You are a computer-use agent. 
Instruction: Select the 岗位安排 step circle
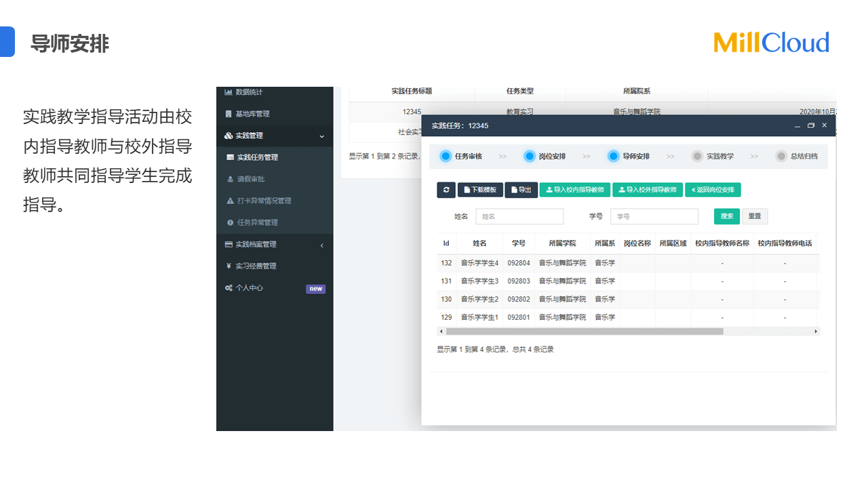coord(530,156)
